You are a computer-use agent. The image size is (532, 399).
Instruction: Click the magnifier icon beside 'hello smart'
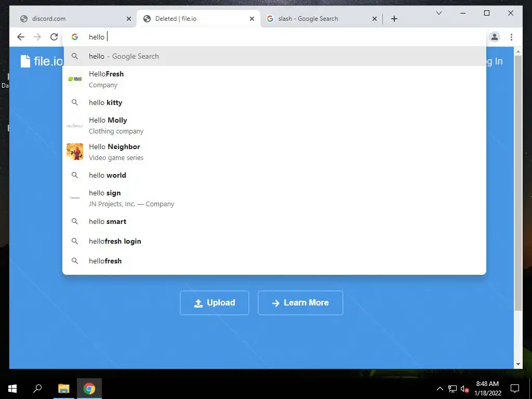75,221
